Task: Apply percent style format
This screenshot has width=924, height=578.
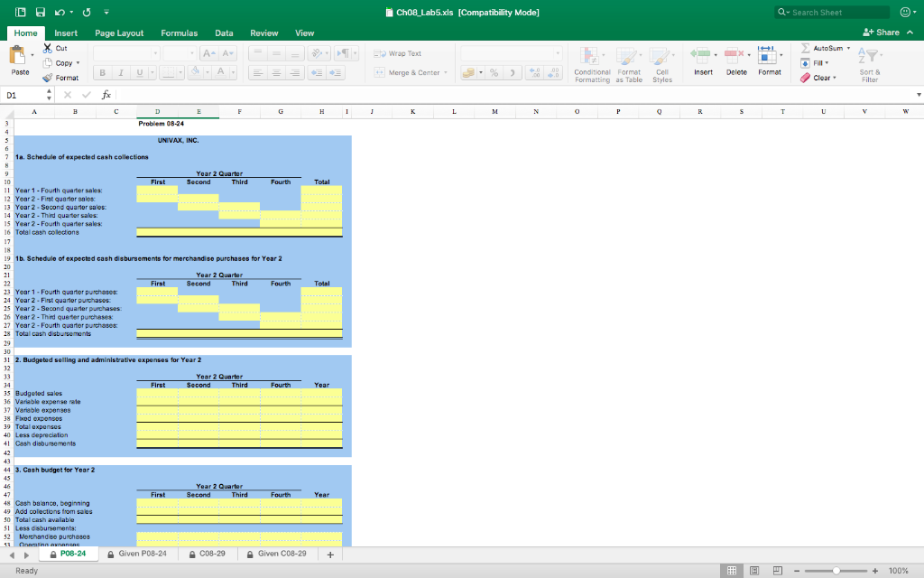Action: click(494, 72)
